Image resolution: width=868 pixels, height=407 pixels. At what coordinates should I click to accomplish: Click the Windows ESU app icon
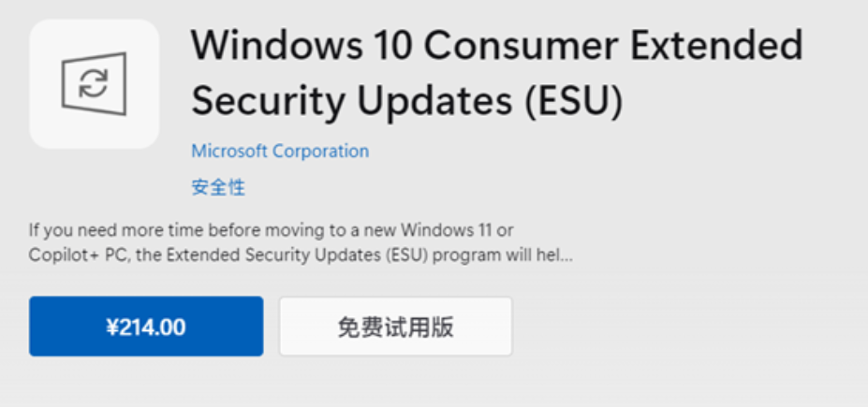[x=94, y=85]
